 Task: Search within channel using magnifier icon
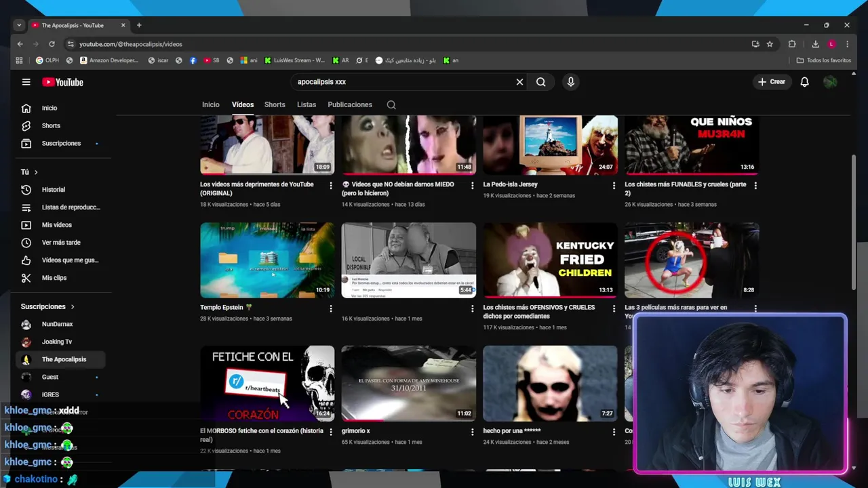point(391,104)
